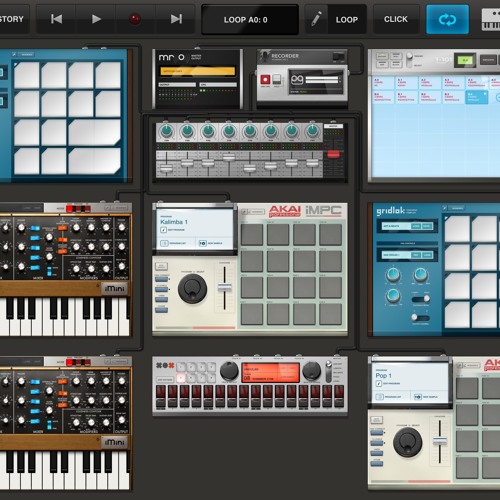
Task: Click the left black knob on the red-display drum machine
Action: pyautogui.click(x=229, y=371)
